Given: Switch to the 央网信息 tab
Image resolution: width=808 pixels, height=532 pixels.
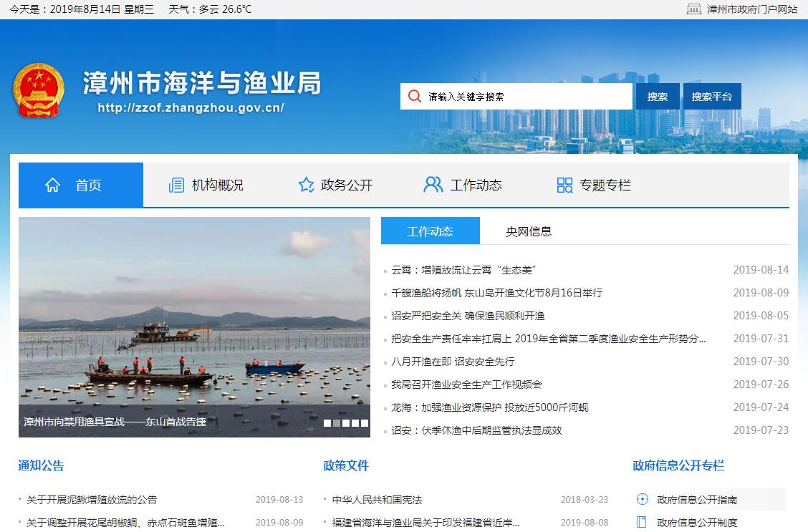Looking at the screenshot, I should click(x=529, y=231).
